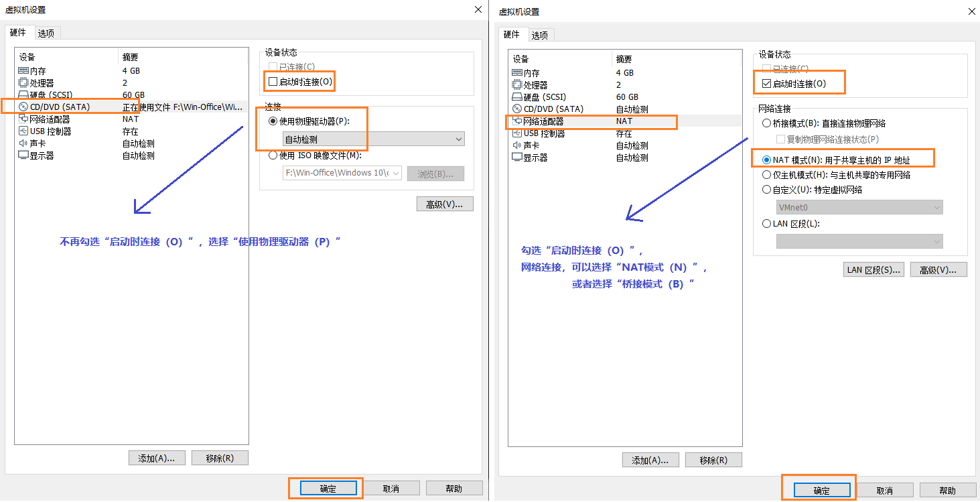Click 添加(A)... button in right window
The image size is (980, 502).
650,460
